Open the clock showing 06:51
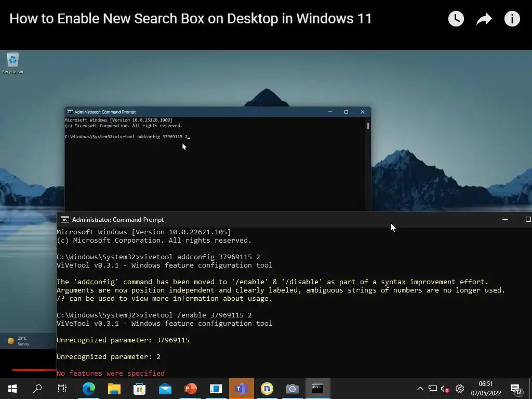Image resolution: width=532 pixels, height=399 pixels. click(x=486, y=389)
